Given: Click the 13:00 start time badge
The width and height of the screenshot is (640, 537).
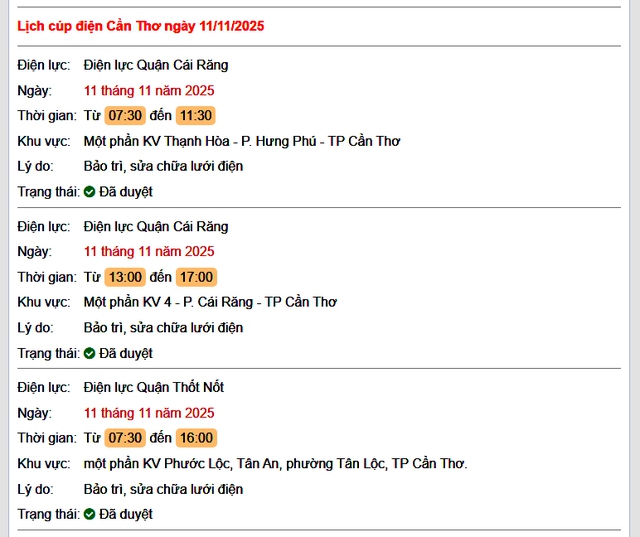Looking at the screenshot, I should coord(125,277).
